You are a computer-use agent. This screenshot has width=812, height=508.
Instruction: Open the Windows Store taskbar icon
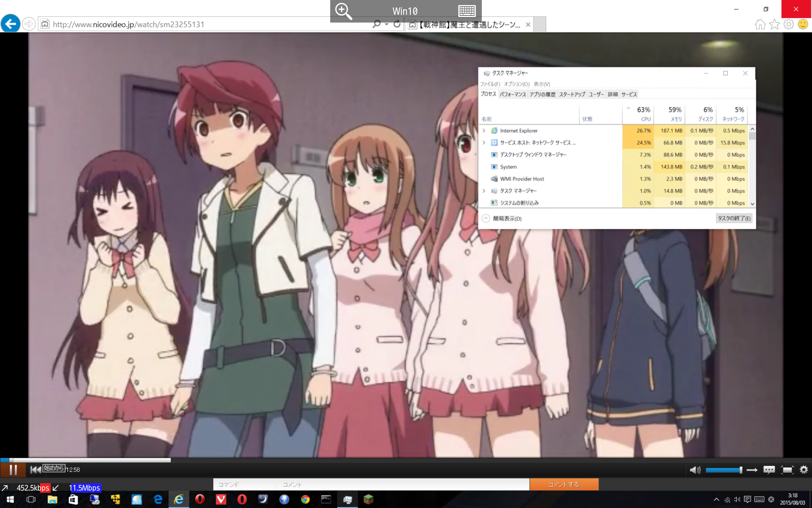[x=73, y=500]
